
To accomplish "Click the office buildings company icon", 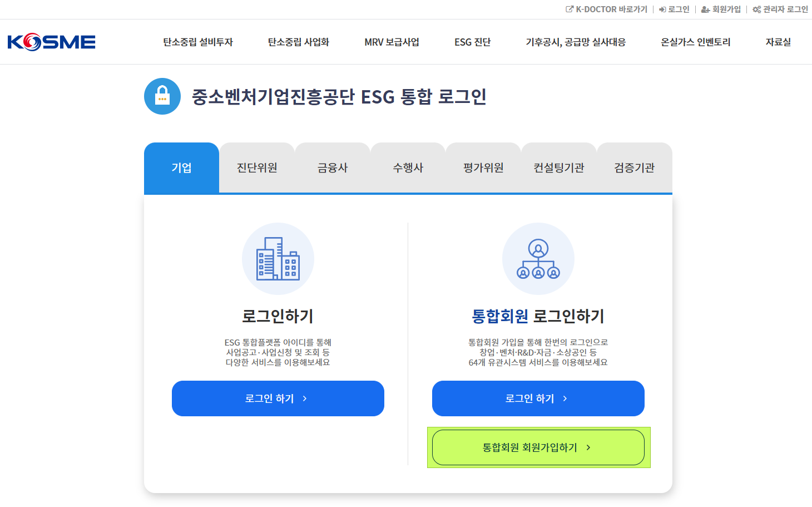I will coord(278,259).
